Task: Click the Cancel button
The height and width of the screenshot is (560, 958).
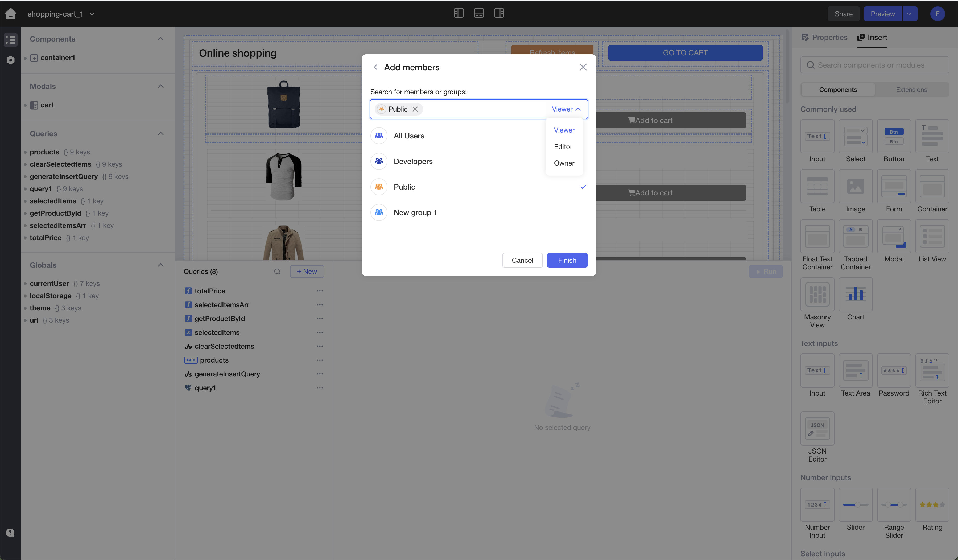Action: 522,260
